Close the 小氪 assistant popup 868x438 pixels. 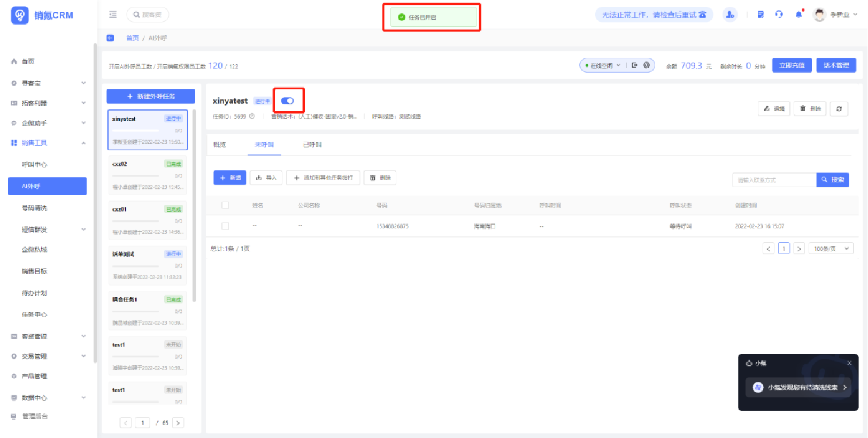[x=849, y=363]
